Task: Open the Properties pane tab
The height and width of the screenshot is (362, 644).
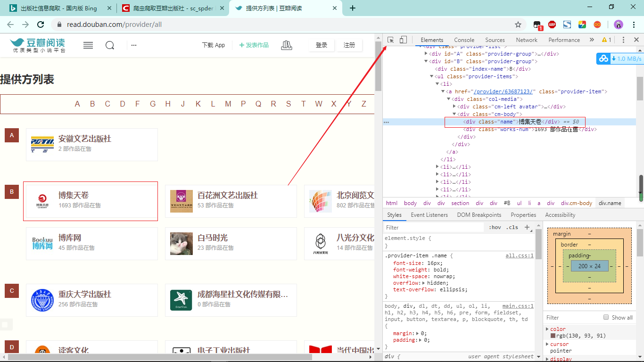Action: [x=523, y=215]
